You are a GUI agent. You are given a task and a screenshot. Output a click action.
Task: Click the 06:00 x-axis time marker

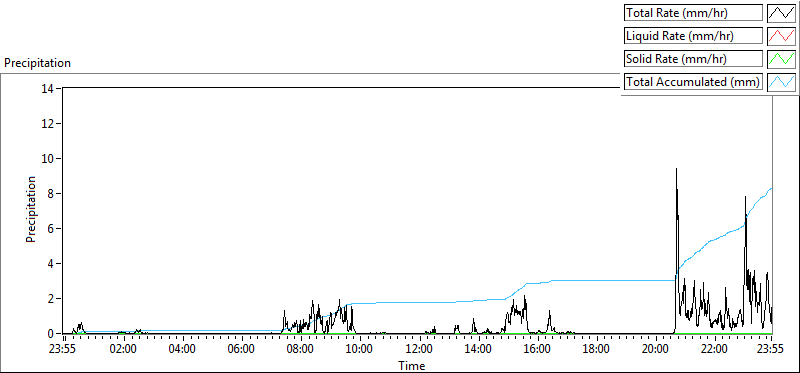pyautogui.click(x=242, y=350)
